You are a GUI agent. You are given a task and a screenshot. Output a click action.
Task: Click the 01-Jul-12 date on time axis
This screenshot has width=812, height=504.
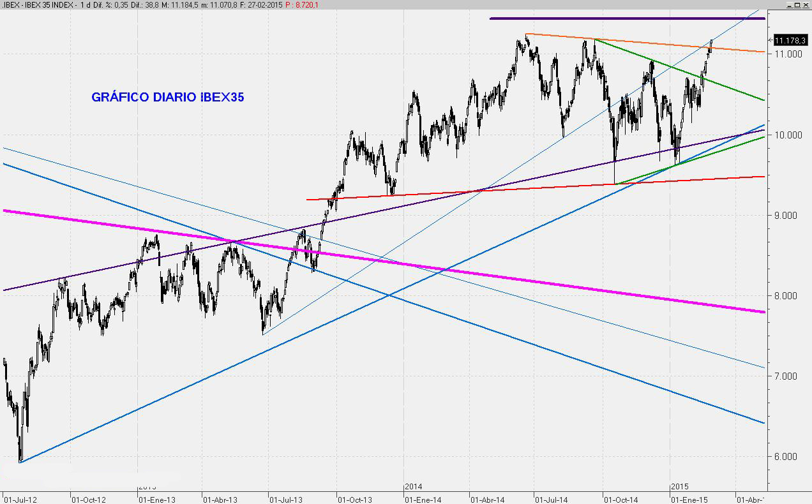[x=19, y=498]
